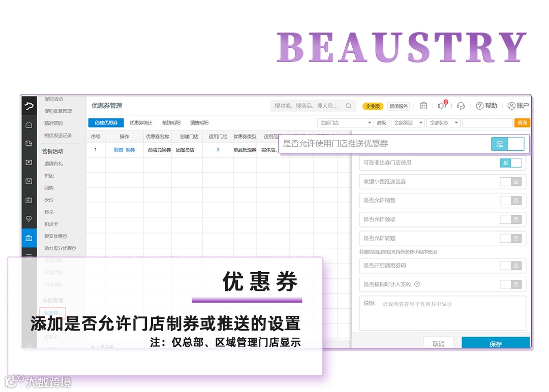The width and height of the screenshot is (549, 392).
Task: Toggle 是否允许转赠 switch
Action: (511, 239)
